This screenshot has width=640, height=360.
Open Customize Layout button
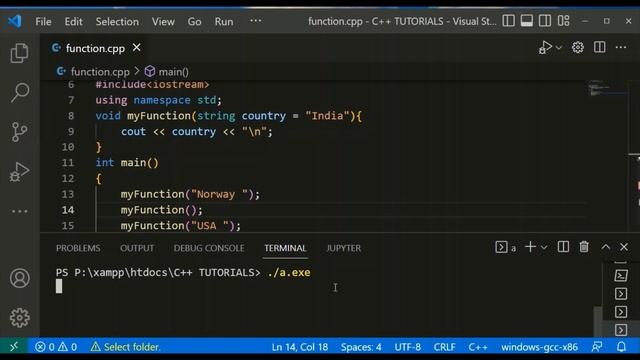click(564, 21)
